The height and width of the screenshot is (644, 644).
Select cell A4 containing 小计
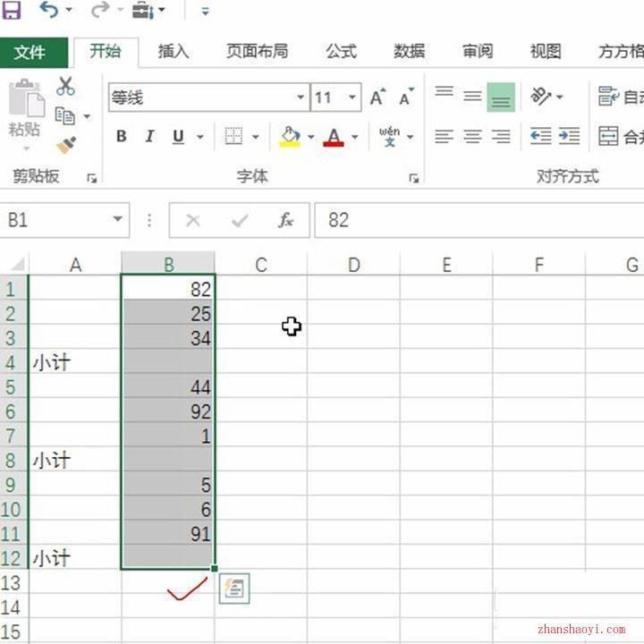pyautogui.click(x=75, y=362)
